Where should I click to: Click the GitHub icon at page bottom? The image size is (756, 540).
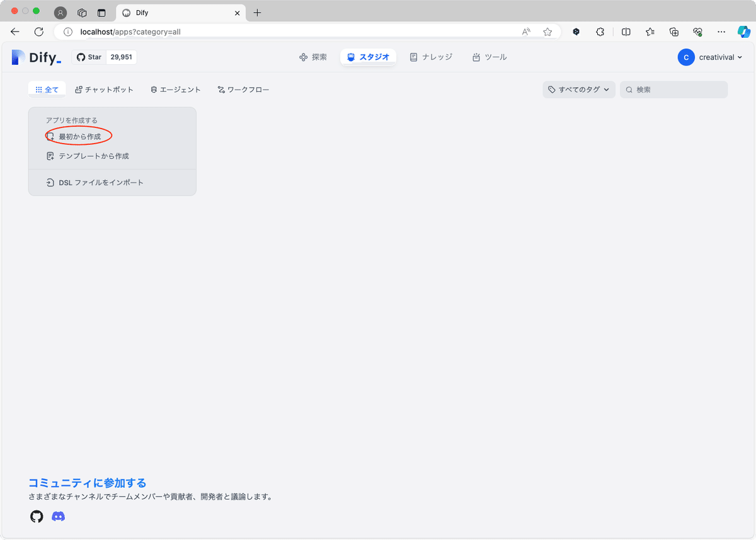pyautogui.click(x=36, y=516)
